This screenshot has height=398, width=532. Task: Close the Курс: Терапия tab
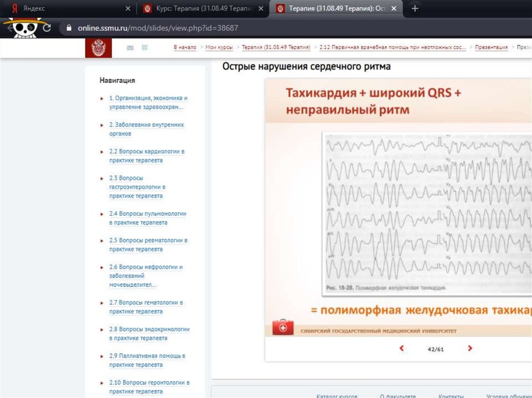pos(261,8)
